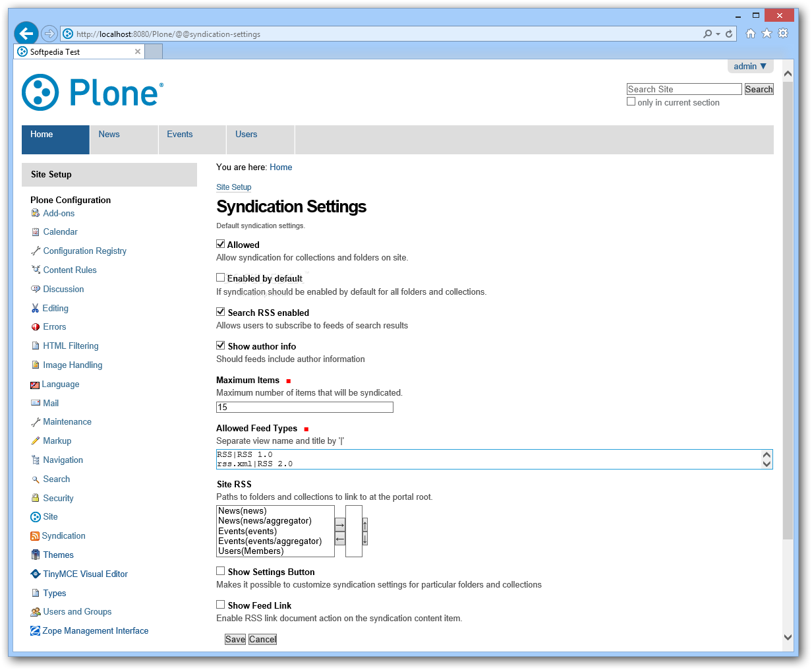The width and height of the screenshot is (812, 670).
Task: Move selected Site RSS item left
Action: point(340,539)
